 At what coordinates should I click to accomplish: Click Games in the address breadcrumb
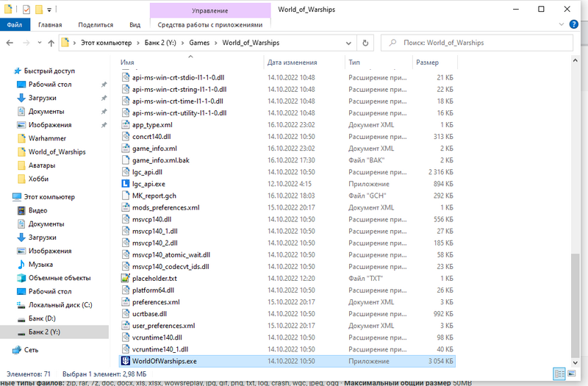pos(199,43)
